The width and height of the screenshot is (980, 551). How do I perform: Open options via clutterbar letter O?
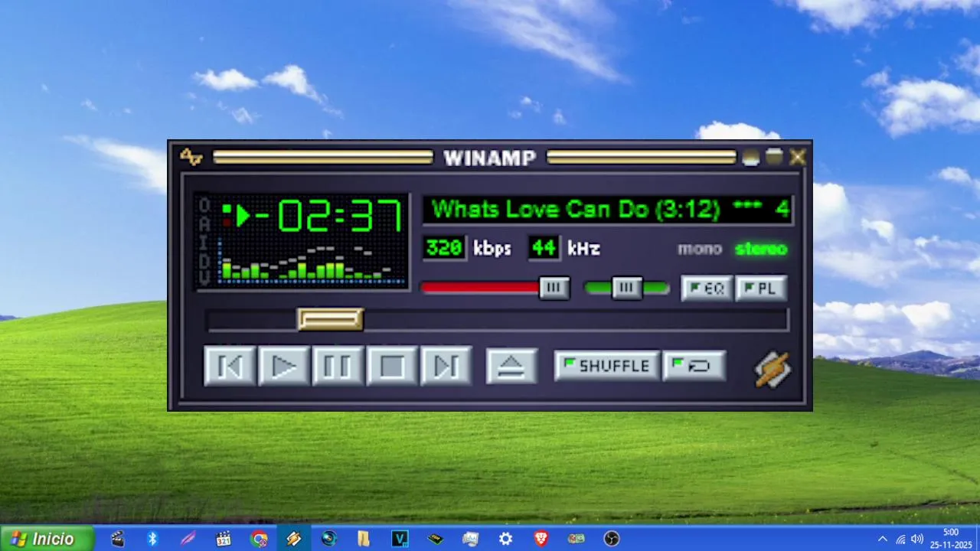click(x=204, y=205)
